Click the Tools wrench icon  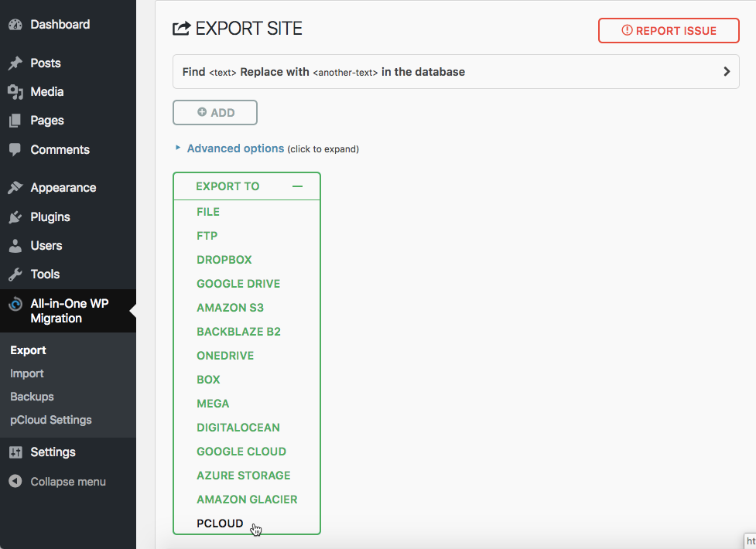pyautogui.click(x=15, y=274)
